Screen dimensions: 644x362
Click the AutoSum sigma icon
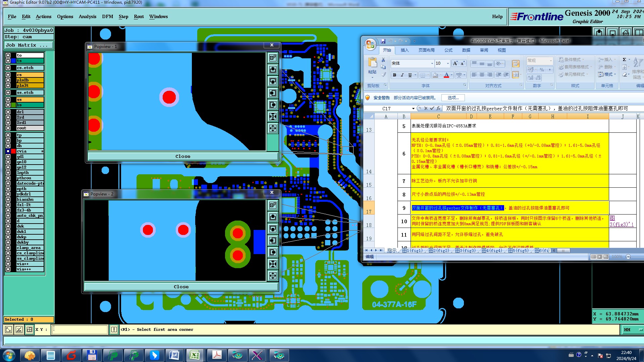pos(624,60)
